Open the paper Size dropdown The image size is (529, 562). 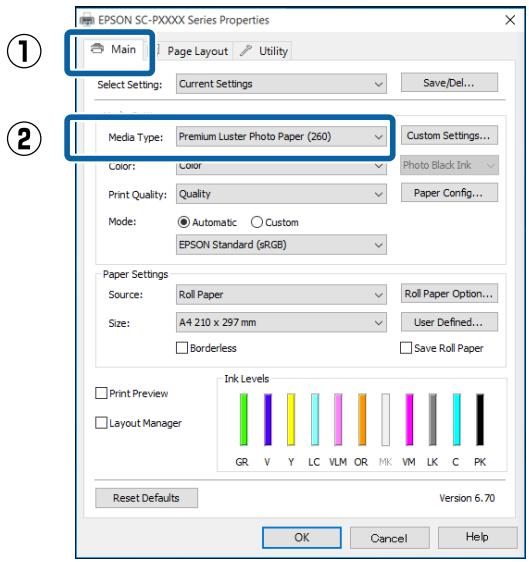(x=281, y=323)
